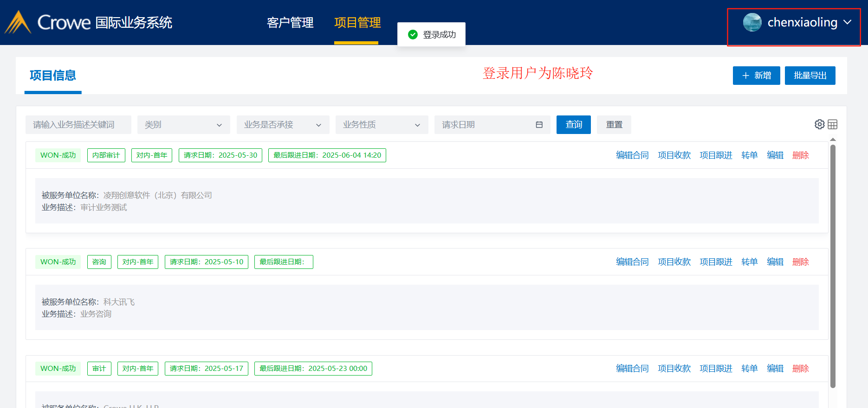Click the calendar icon in 请求日期 field
This screenshot has width=868, height=408.
[x=539, y=125]
